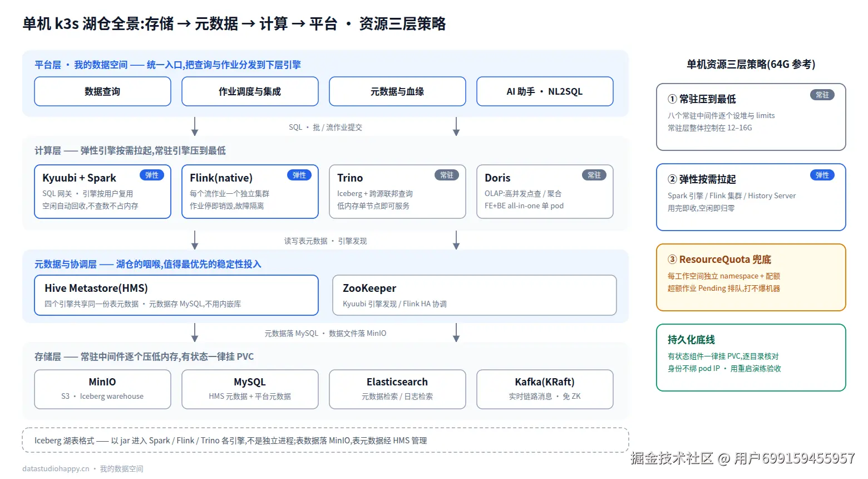Select the MinIO storage card
This screenshot has width=868, height=479.
102,389
